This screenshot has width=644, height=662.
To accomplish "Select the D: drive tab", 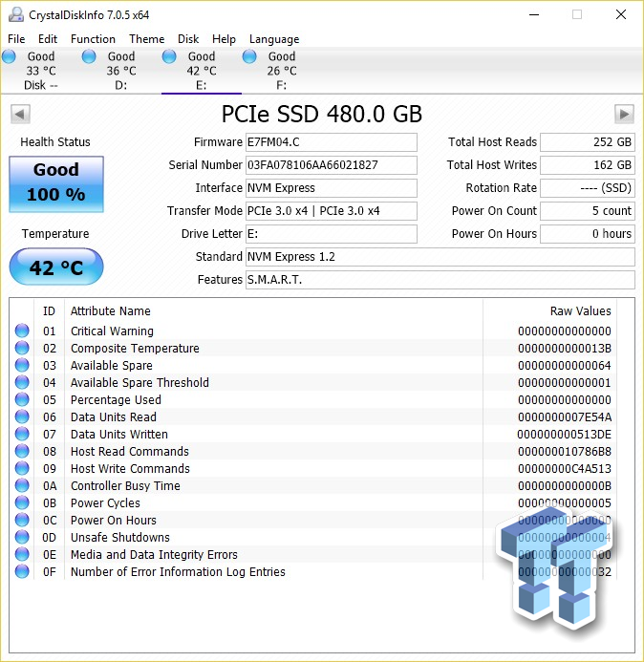I will point(120,71).
